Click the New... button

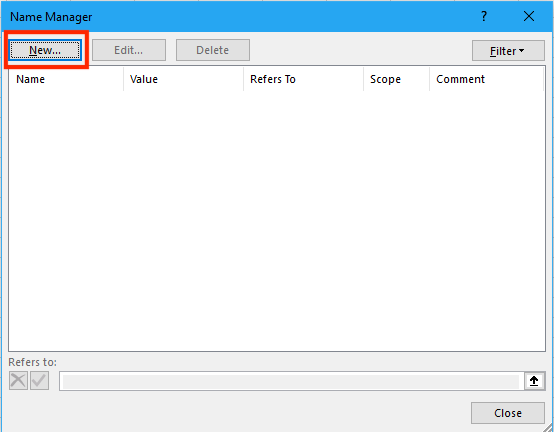(45, 50)
